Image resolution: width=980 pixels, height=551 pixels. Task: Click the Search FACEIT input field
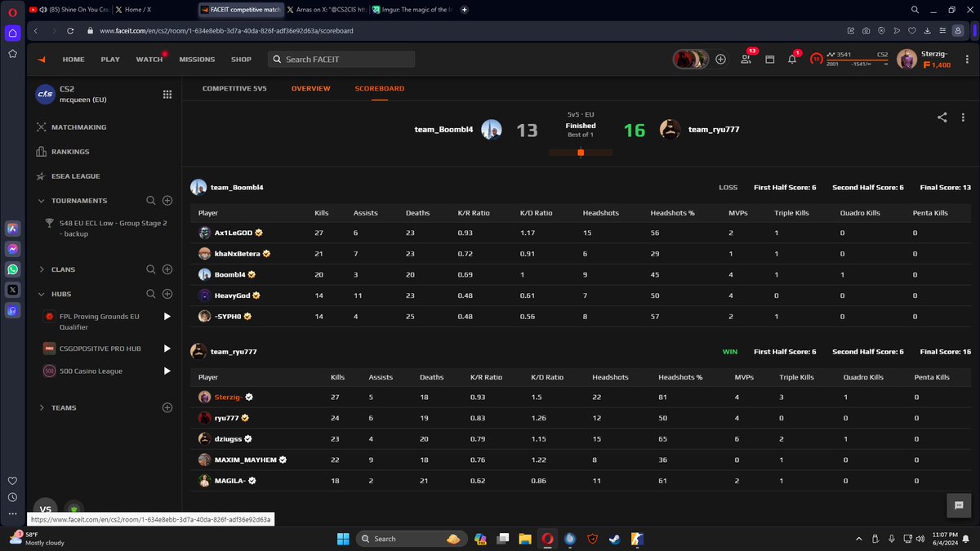341,60
